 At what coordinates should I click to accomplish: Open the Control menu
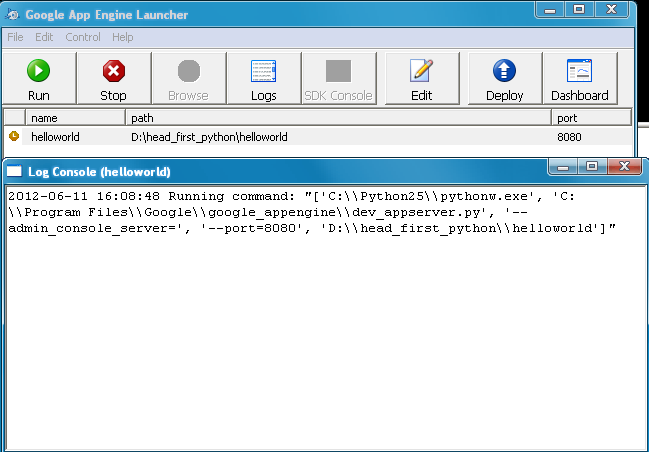pyautogui.click(x=83, y=37)
